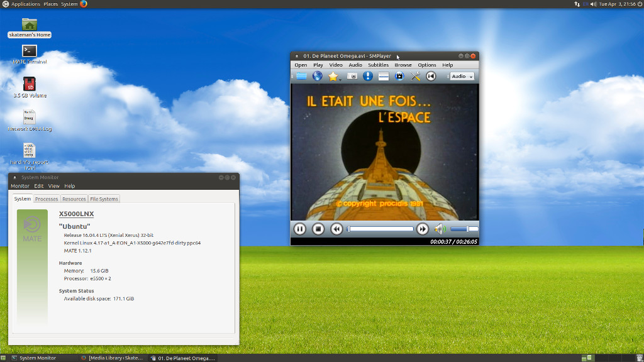Click the EN keyboard layout indicator

586,4
